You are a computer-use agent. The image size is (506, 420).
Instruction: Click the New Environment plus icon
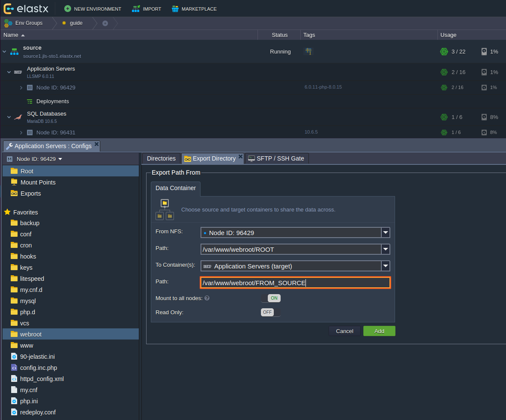[x=68, y=9]
